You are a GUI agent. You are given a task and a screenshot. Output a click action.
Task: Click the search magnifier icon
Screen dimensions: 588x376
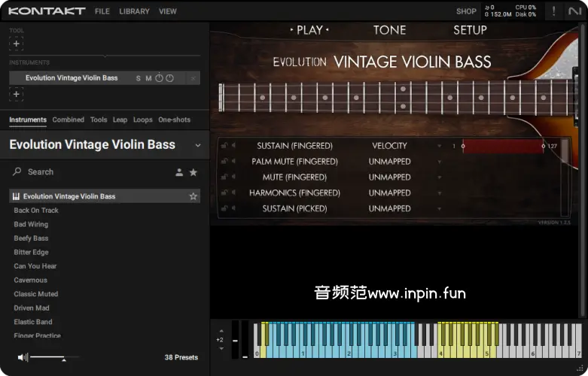(x=17, y=171)
